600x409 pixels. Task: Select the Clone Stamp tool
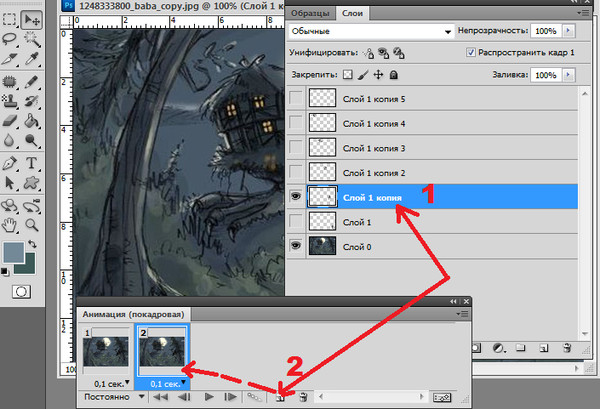[x=9, y=101]
